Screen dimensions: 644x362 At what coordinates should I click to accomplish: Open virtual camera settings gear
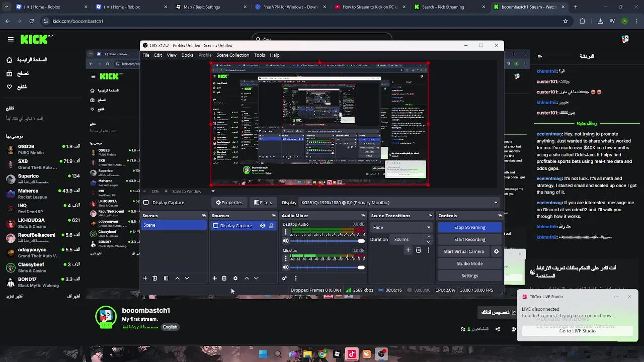pos(496,251)
